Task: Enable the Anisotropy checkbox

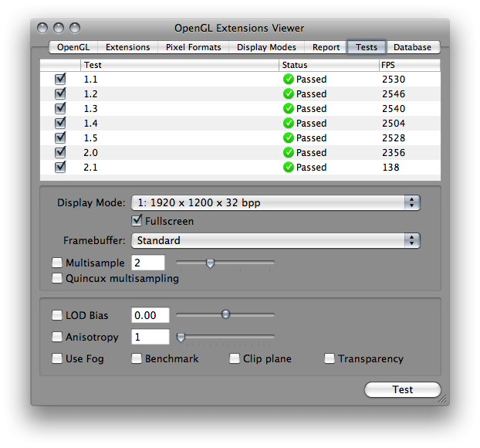Action: 57,337
